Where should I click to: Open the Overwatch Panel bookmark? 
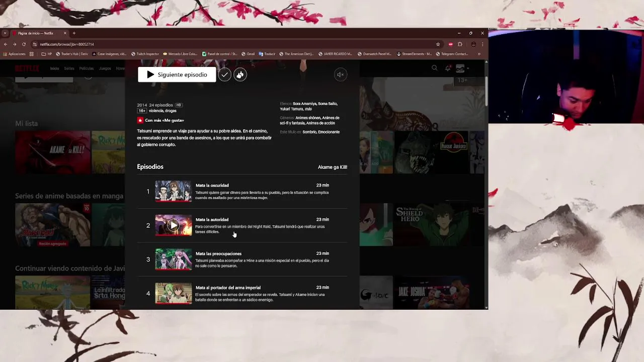tap(374, 54)
